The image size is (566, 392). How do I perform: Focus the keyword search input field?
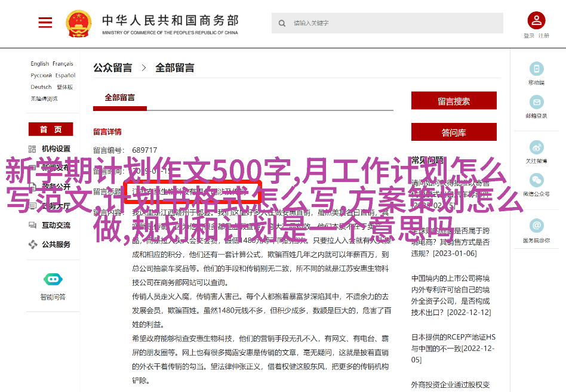tap(394, 23)
